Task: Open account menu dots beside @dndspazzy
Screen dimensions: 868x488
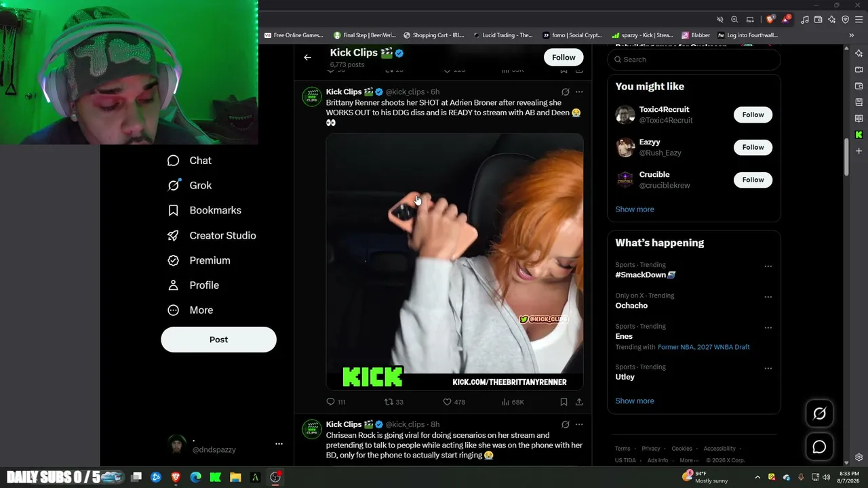Action: pyautogui.click(x=279, y=443)
